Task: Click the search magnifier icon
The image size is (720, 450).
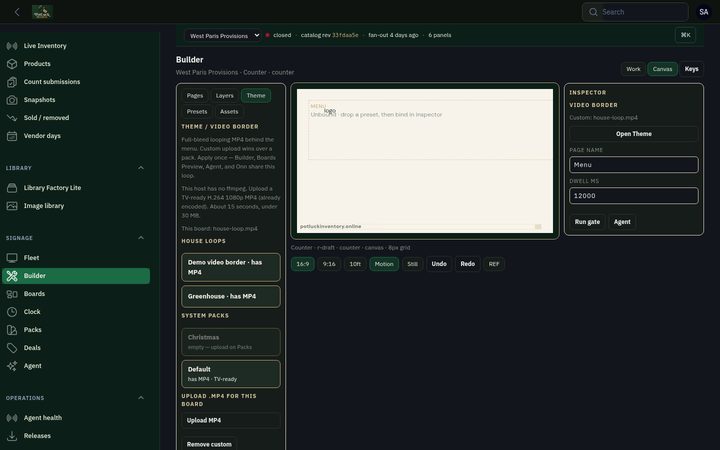Action: click(593, 12)
